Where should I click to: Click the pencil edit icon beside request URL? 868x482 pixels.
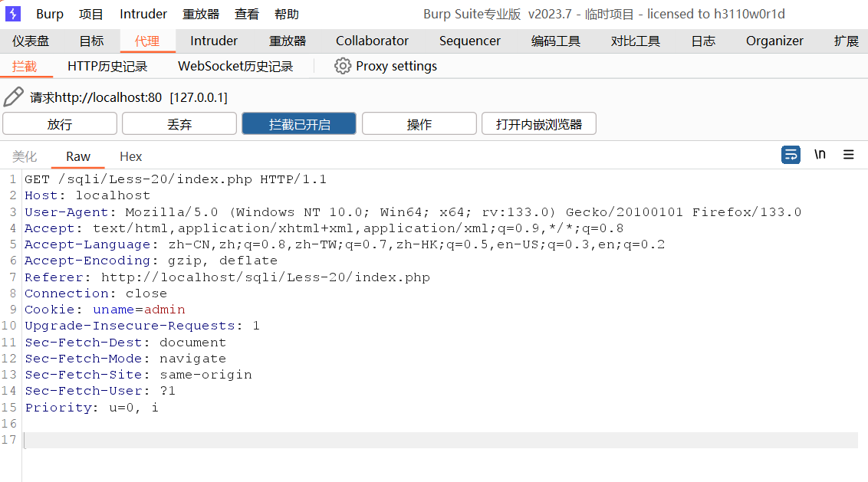click(x=13, y=97)
